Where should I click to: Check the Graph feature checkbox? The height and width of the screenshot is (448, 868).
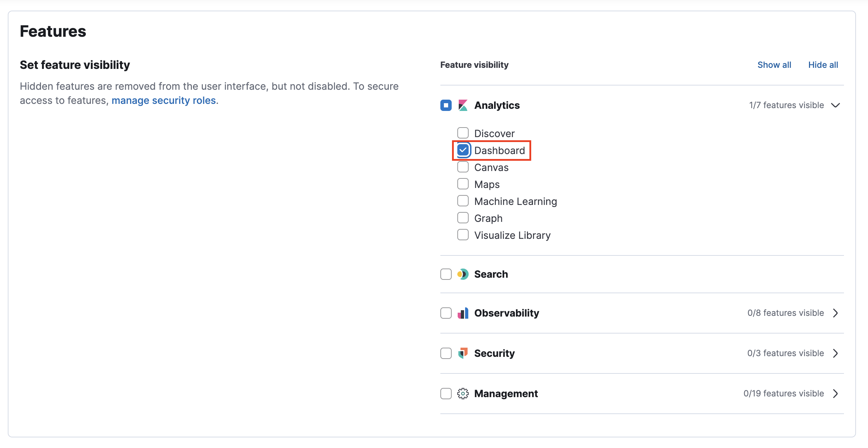pos(463,218)
